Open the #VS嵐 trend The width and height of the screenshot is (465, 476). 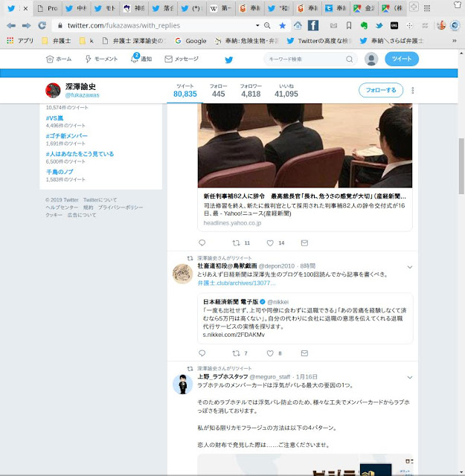[54, 118]
